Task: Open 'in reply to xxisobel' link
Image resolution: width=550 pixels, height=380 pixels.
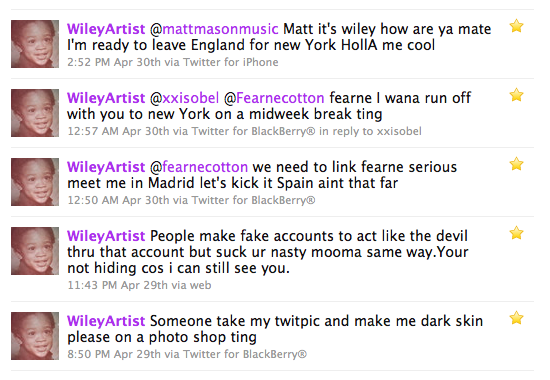Action: click(370, 131)
